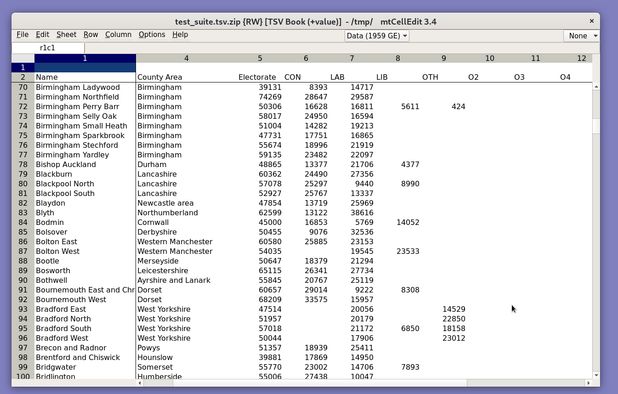Click the 23533 LIB value for Bolton West

tap(398, 251)
